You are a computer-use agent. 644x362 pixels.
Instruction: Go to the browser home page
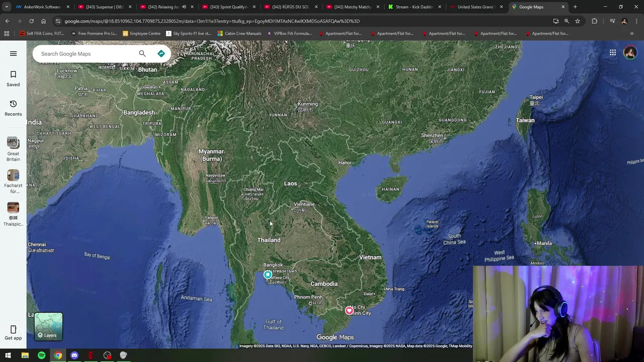pos(43,21)
